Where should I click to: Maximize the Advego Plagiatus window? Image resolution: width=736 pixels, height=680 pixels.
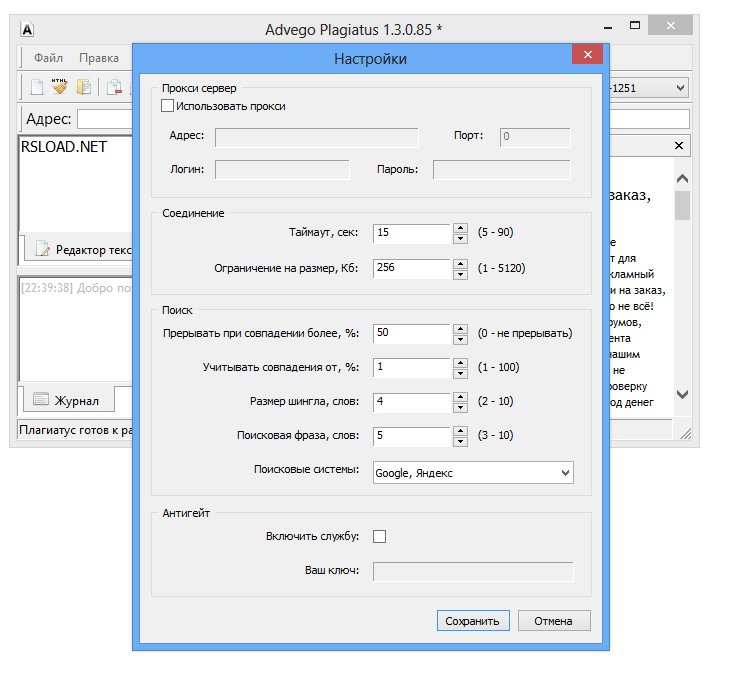pos(635,26)
